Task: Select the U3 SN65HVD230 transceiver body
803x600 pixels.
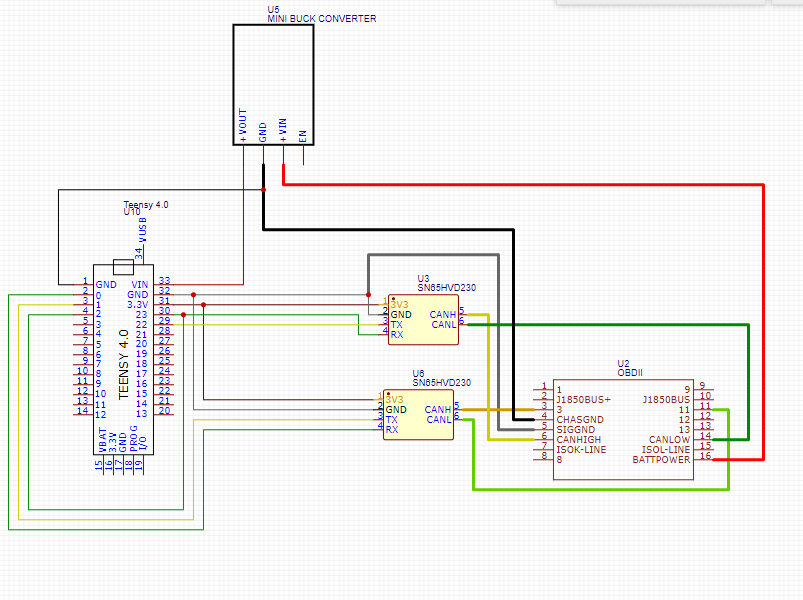Action: 423,320
